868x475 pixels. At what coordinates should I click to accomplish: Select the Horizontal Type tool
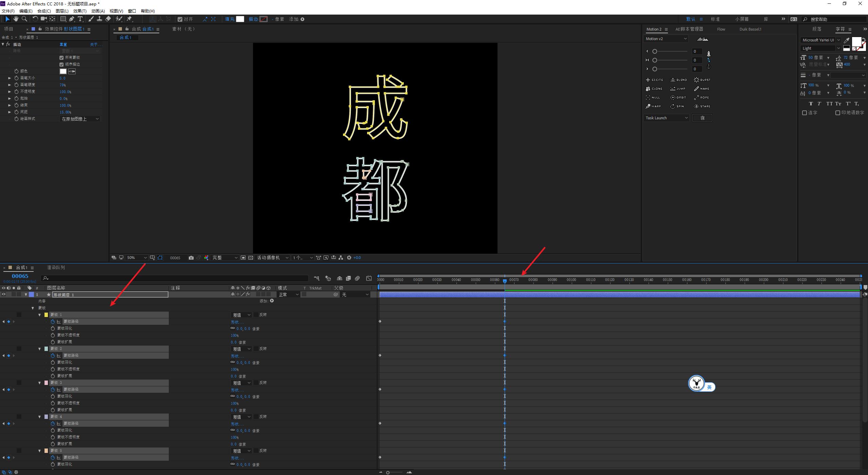[x=80, y=19]
